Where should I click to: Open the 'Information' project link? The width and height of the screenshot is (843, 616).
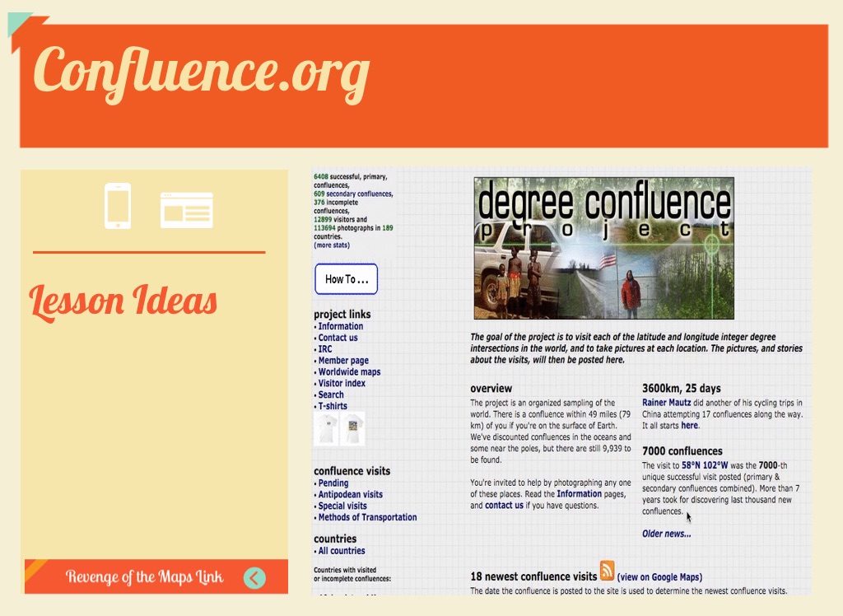tap(340, 326)
